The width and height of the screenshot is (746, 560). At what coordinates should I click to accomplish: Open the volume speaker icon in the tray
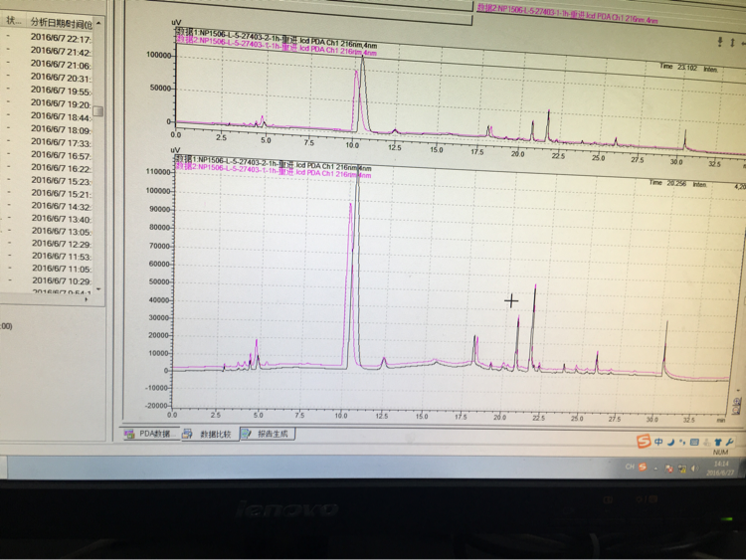coord(694,468)
